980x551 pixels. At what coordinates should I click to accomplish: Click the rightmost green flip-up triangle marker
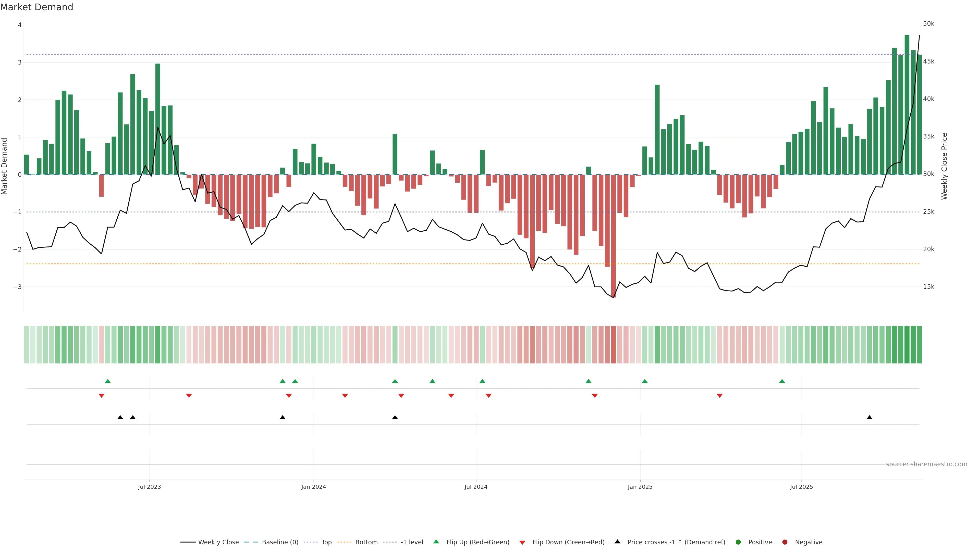tap(782, 381)
